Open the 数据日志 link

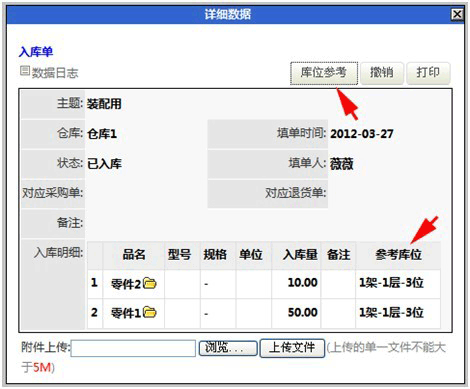(x=55, y=73)
